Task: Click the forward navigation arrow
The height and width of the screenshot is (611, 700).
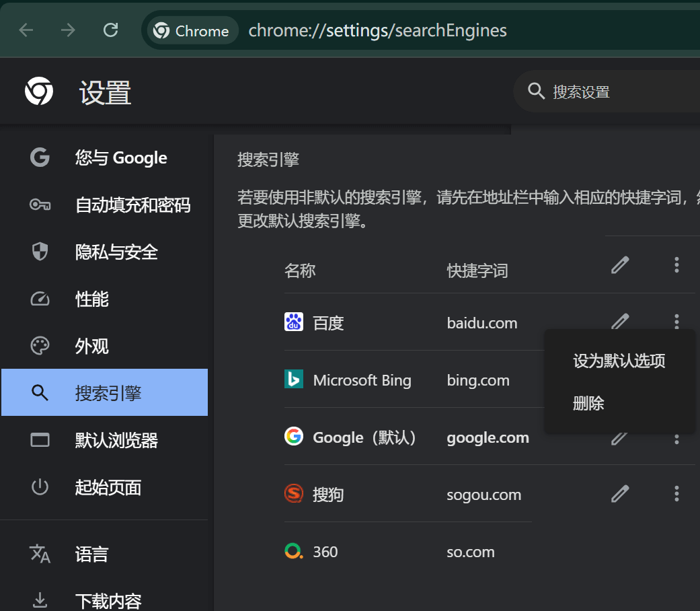Action: tap(68, 30)
